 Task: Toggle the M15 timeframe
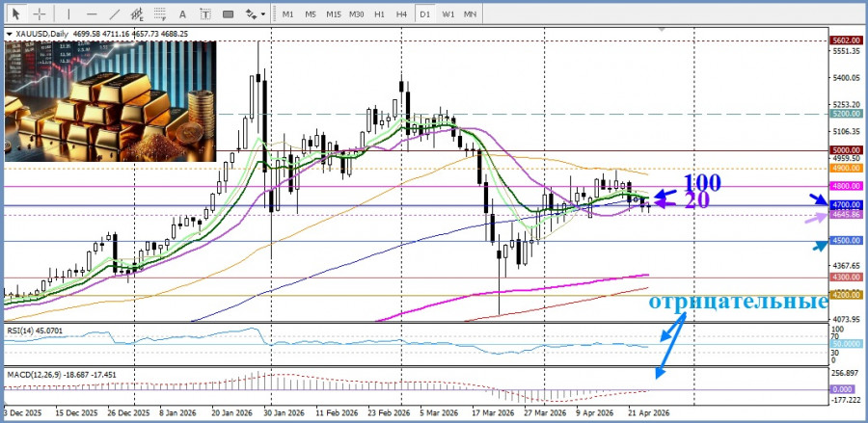pyautogui.click(x=333, y=14)
